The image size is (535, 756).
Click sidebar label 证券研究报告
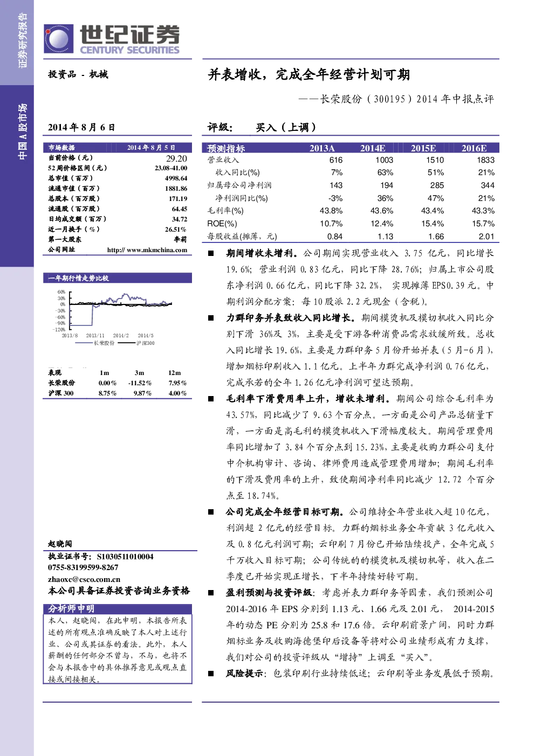tap(23, 40)
